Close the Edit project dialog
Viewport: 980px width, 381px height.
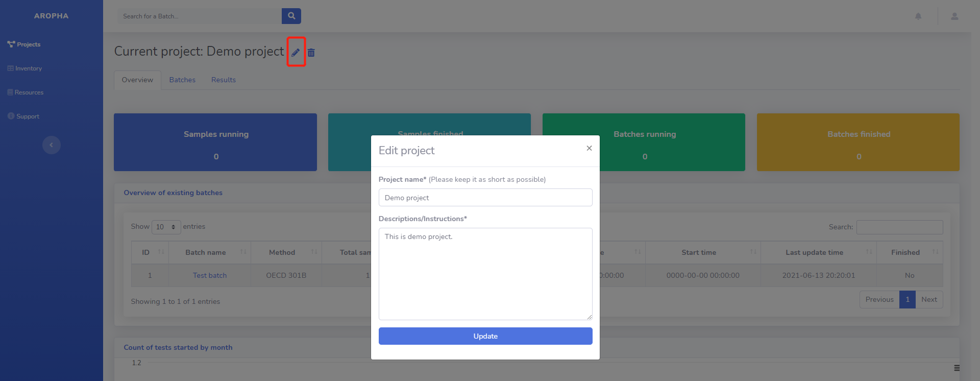point(589,148)
